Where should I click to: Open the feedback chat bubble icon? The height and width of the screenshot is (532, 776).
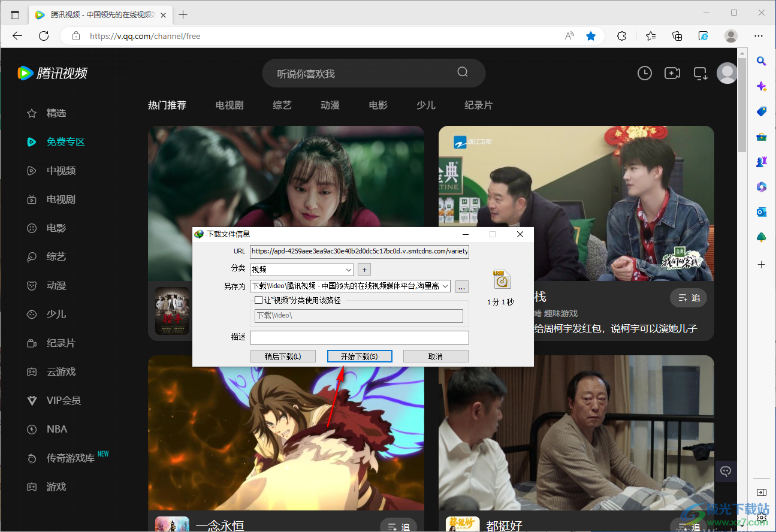[x=726, y=471]
